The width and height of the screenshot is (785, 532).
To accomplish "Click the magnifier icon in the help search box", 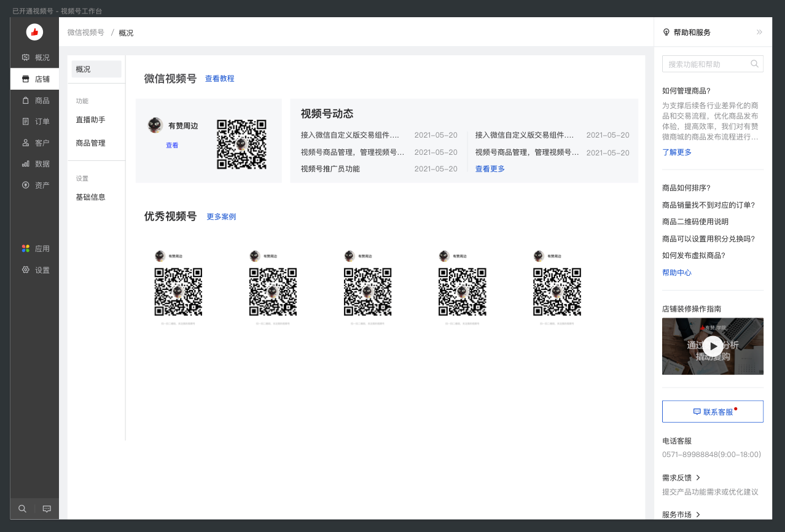I will click(755, 64).
